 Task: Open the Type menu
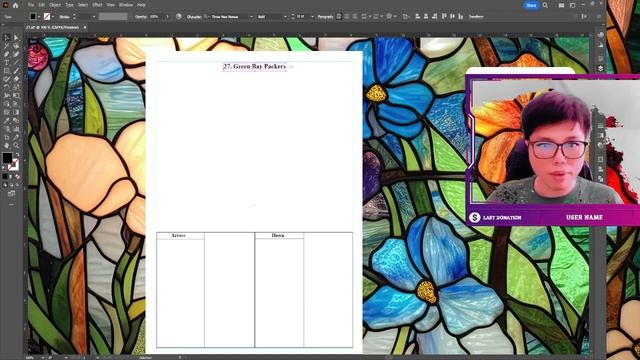[69, 5]
